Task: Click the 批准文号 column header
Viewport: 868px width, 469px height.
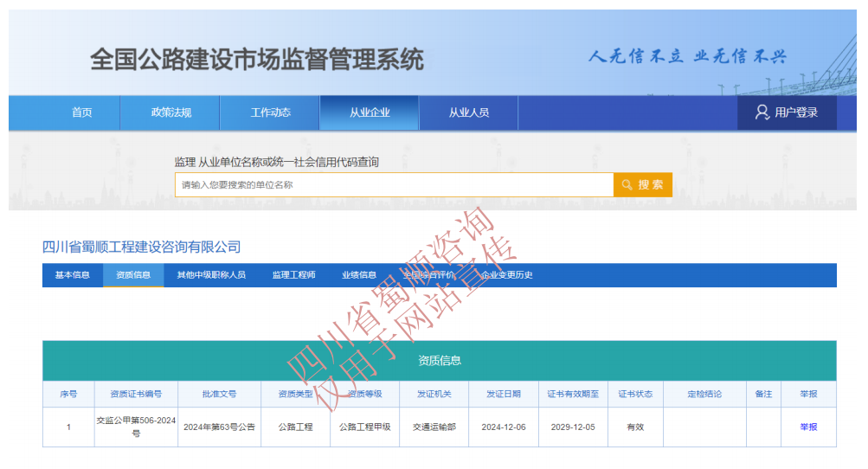Action: (219, 395)
